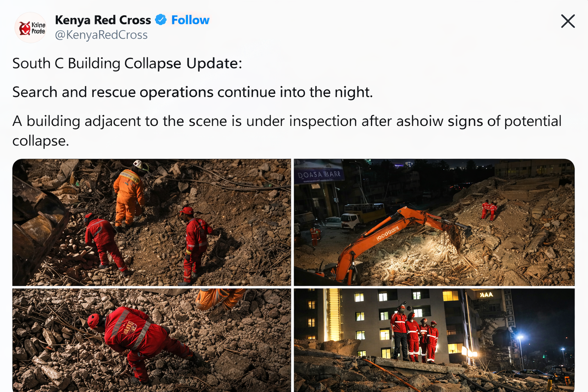Screen dimensions: 588x392
Task: Click the Kenya Red Cross display name
Action: [103, 20]
